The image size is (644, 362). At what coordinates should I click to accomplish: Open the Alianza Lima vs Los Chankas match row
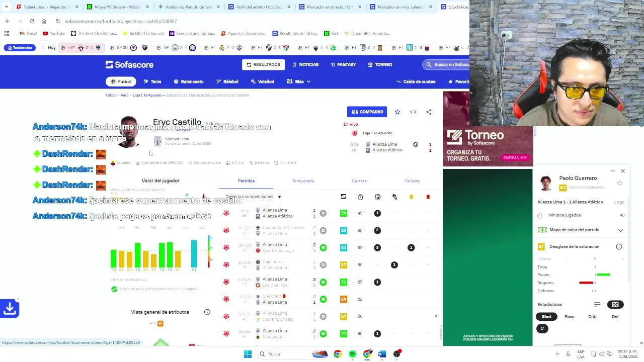(330, 282)
